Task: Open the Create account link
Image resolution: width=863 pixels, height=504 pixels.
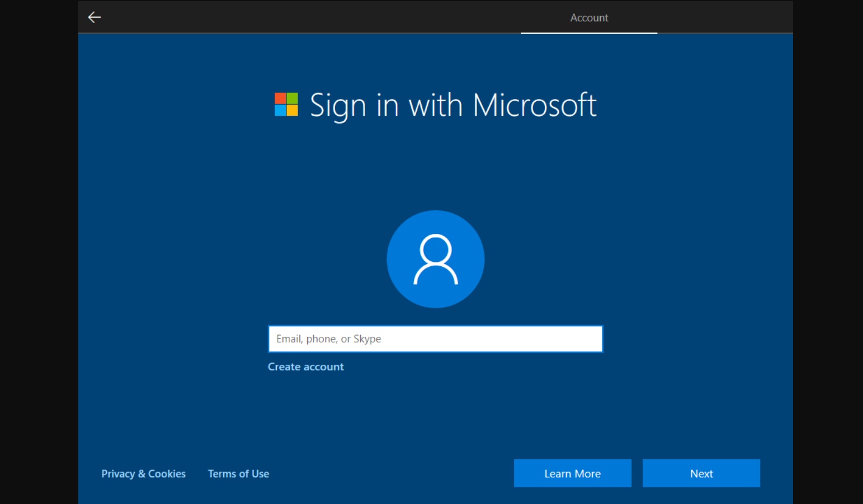Action: (306, 367)
